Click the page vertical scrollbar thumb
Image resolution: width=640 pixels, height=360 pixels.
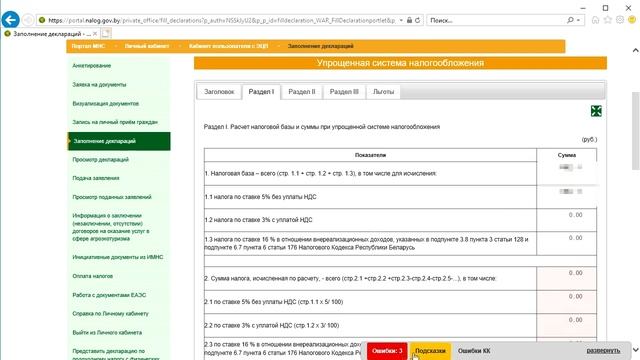635,131
